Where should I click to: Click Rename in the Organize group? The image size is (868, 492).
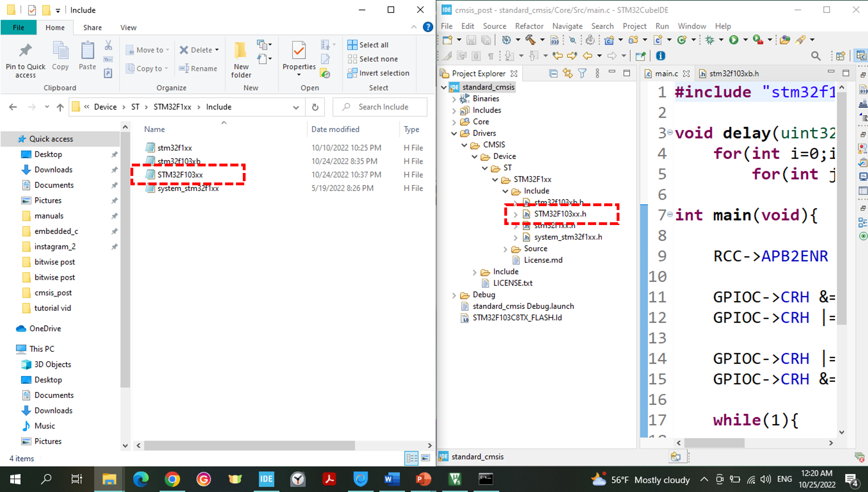coord(198,68)
